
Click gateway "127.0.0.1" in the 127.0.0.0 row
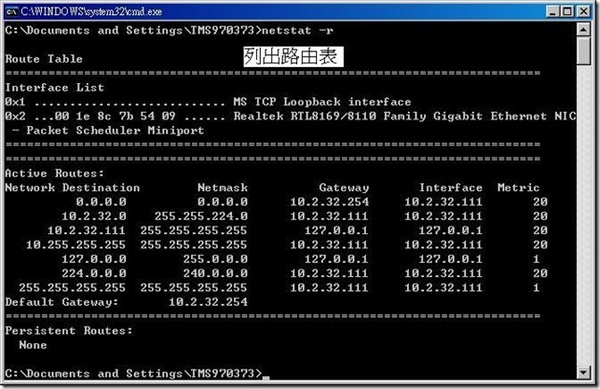[x=336, y=259]
